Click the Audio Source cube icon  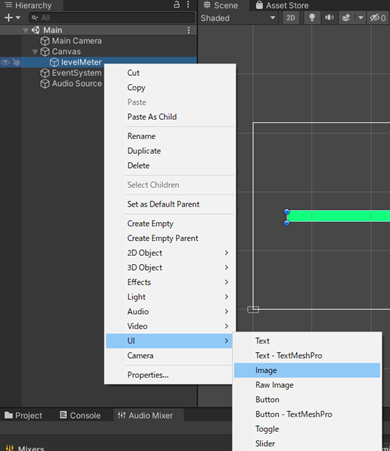(x=45, y=84)
